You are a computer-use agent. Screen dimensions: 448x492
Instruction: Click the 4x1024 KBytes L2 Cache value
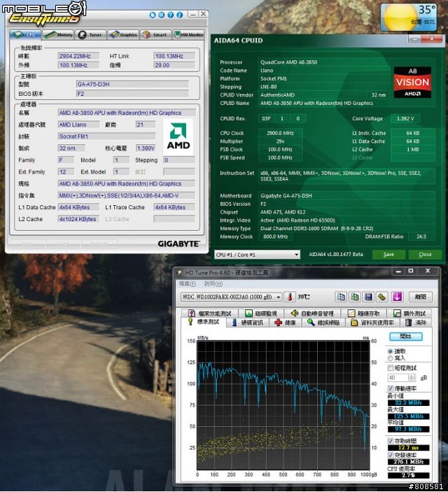78,219
